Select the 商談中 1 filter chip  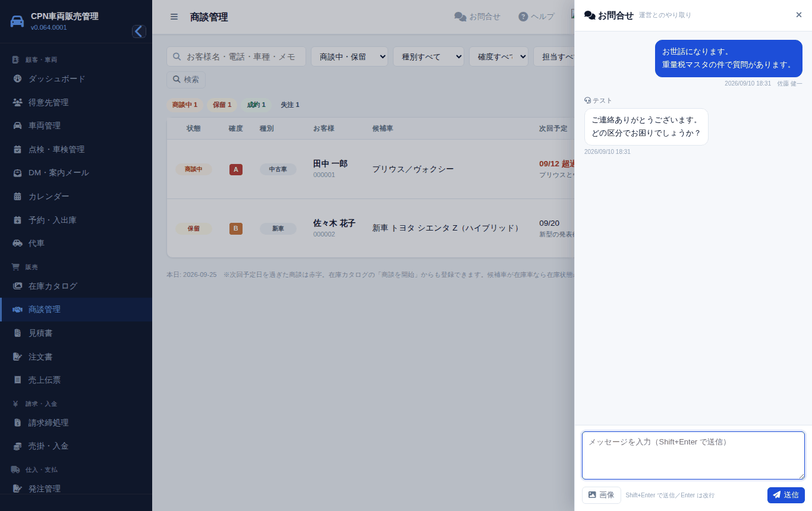(185, 105)
